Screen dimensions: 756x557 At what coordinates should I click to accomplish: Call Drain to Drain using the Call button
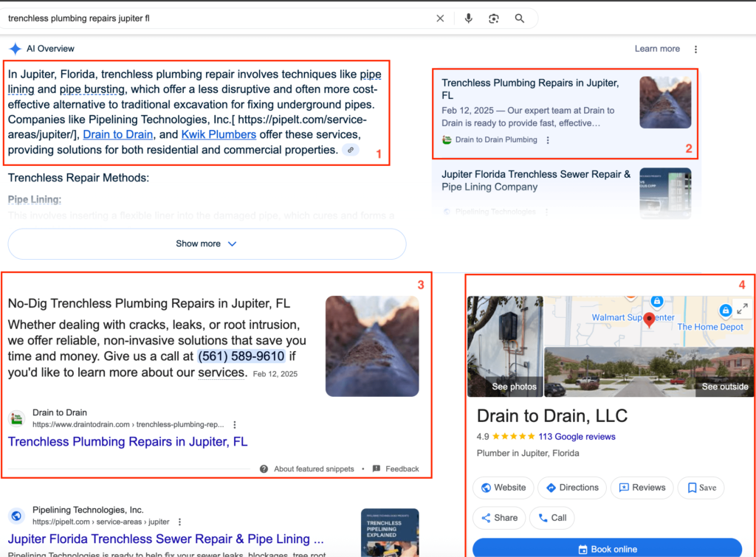(x=551, y=518)
